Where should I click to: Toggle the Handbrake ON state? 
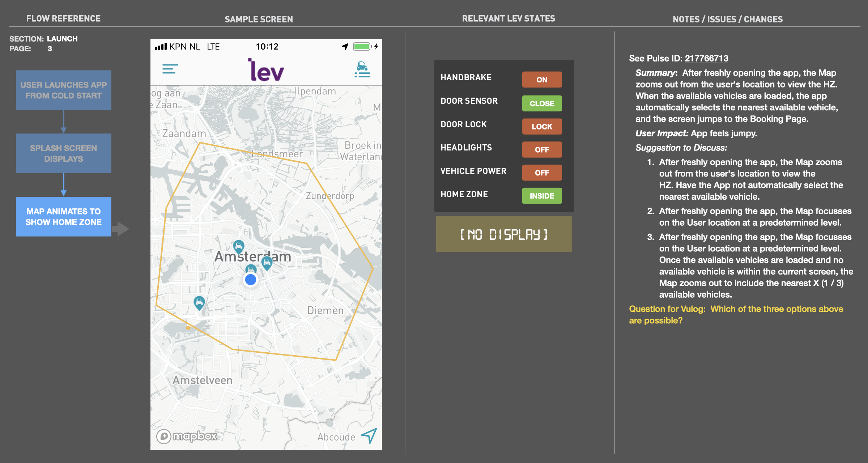click(541, 80)
